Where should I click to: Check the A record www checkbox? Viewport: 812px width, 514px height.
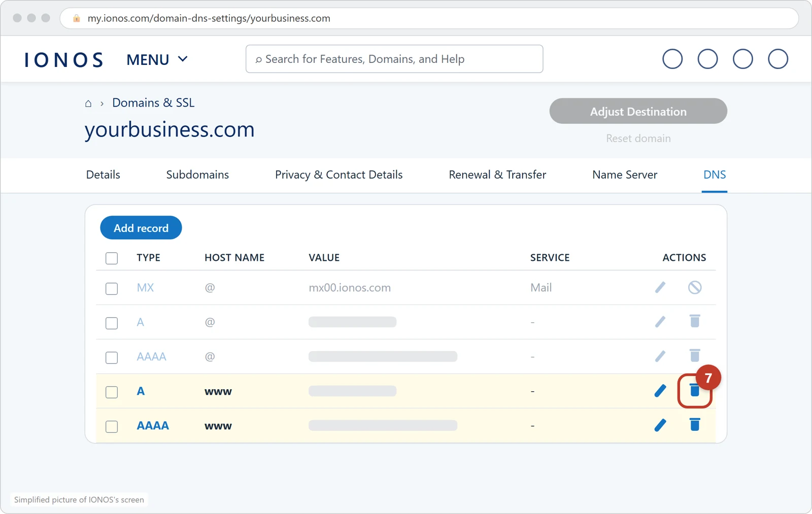112,392
